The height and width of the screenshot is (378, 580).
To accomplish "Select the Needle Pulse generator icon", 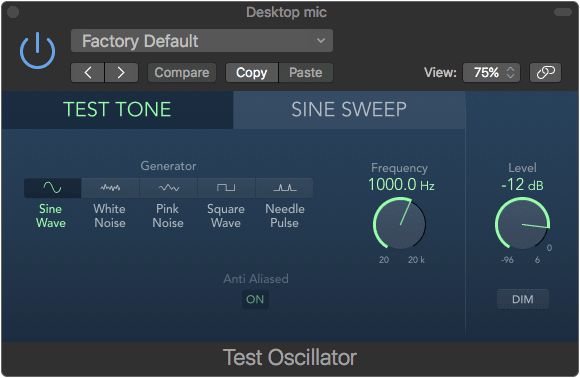I will (284, 188).
